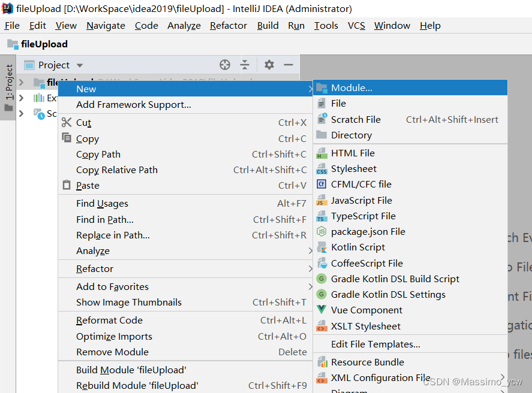
Task: Click the Stylesheet CSS icon
Action: coord(321,169)
